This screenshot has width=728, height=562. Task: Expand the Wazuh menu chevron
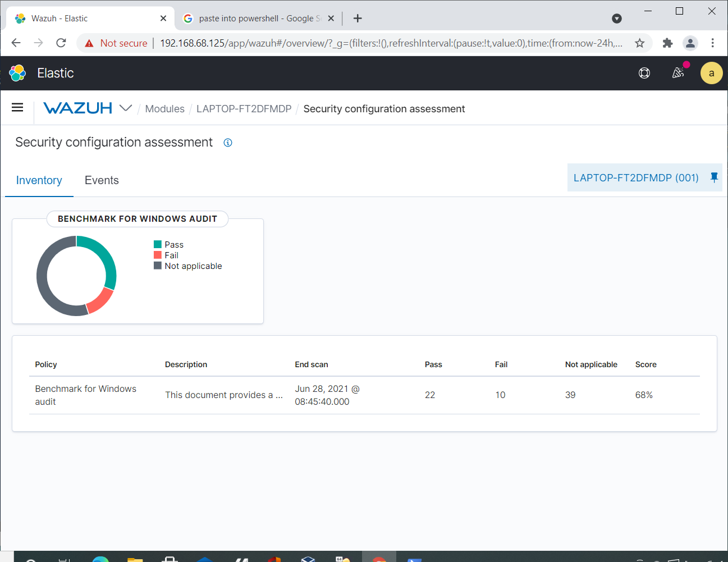pyautogui.click(x=126, y=108)
